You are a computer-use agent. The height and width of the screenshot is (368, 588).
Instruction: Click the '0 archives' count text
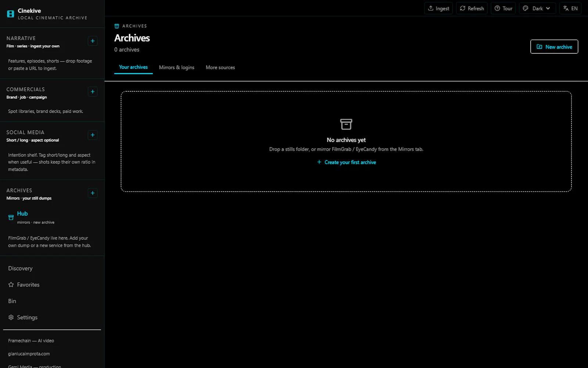[x=127, y=50]
